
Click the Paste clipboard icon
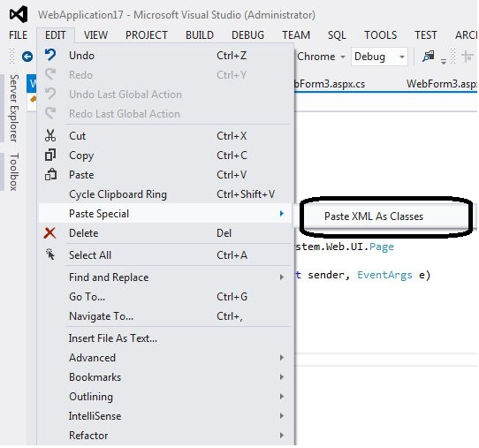(x=50, y=174)
